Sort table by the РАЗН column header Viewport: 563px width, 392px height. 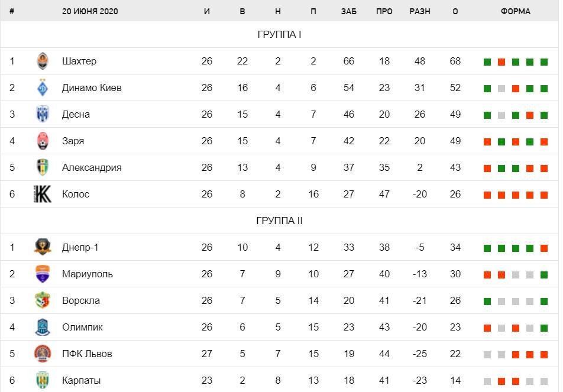(x=420, y=11)
